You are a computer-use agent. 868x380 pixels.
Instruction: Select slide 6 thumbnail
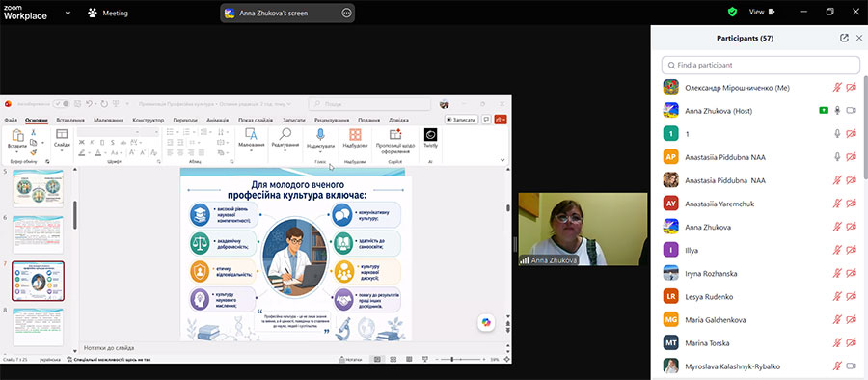[x=38, y=235]
